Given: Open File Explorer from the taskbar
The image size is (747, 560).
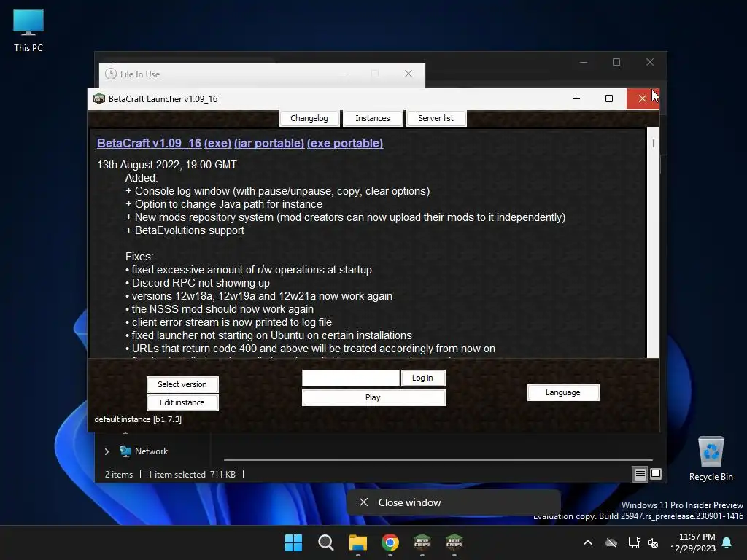Looking at the screenshot, I should coord(357,542).
